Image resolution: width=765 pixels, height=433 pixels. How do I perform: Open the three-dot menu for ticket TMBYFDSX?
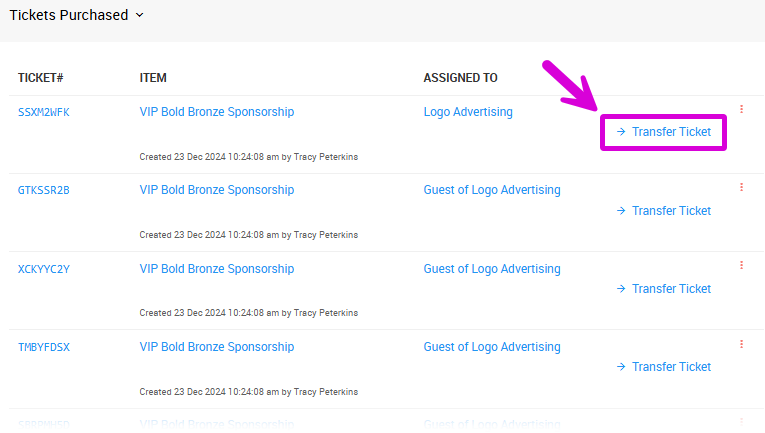pos(741,343)
